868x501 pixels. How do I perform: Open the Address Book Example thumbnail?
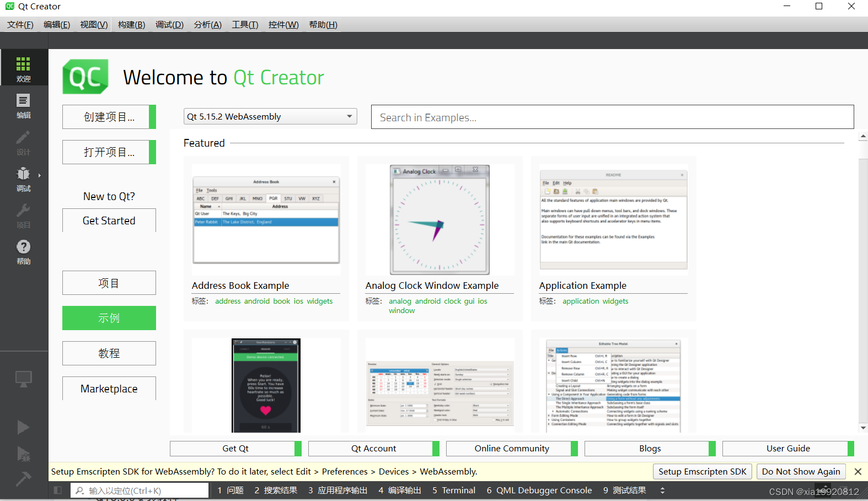tap(266, 219)
